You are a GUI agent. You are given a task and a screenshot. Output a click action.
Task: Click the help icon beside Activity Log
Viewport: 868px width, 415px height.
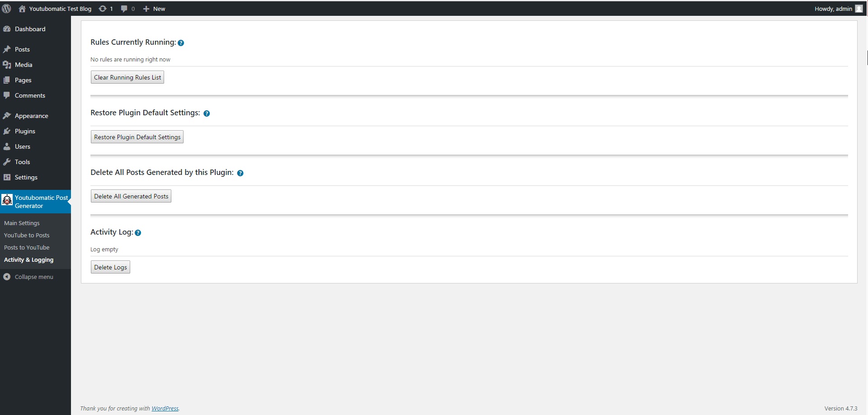coord(138,233)
